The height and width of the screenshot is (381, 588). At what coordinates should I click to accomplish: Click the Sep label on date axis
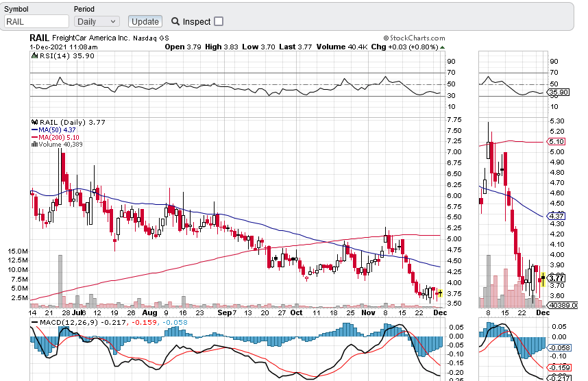click(225, 312)
